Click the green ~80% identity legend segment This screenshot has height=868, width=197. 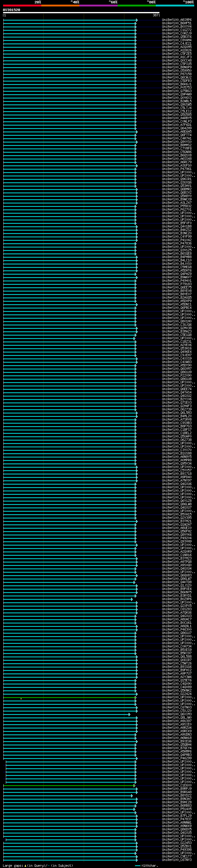pyautogui.click(x=136, y=6)
